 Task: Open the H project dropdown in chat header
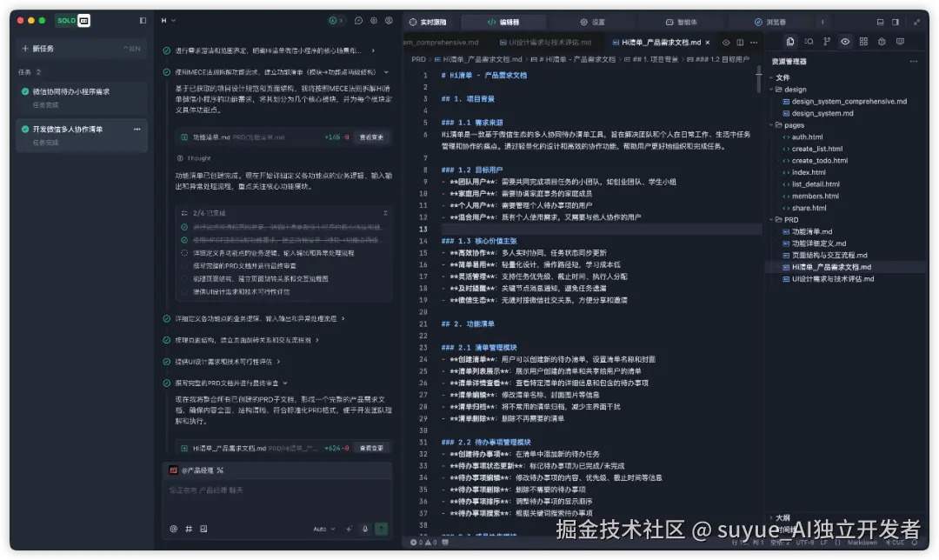coord(169,20)
